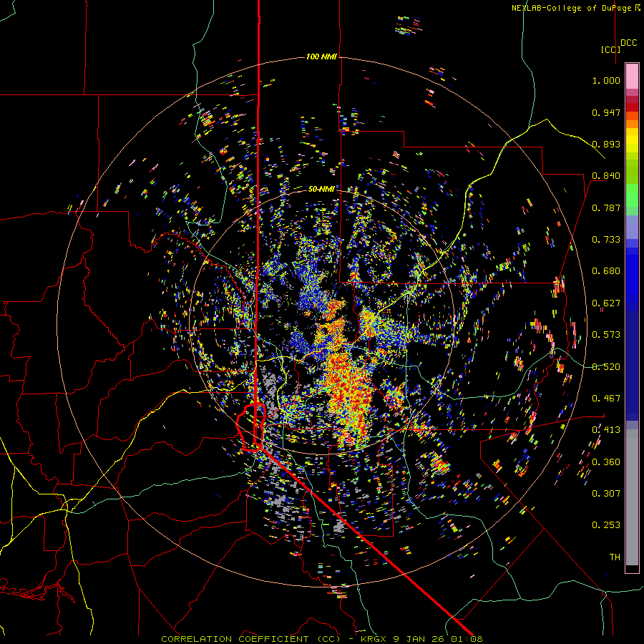Click the 0.413 scale value
The width and height of the screenshot is (644, 644).
click(x=606, y=430)
